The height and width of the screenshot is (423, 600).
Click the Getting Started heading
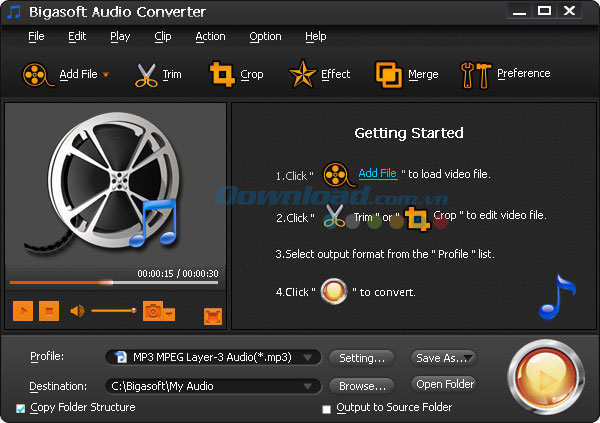click(x=409, y=133)
